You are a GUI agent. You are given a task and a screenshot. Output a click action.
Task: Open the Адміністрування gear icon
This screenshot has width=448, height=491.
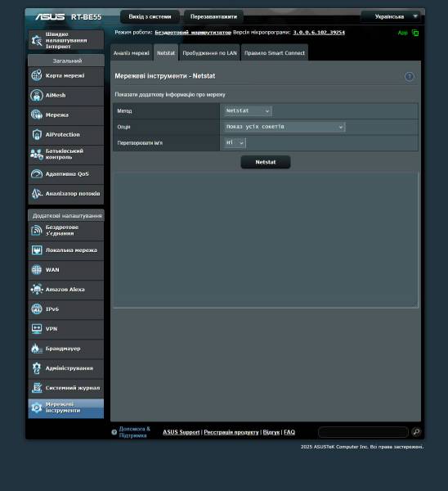tap(37, 368)
